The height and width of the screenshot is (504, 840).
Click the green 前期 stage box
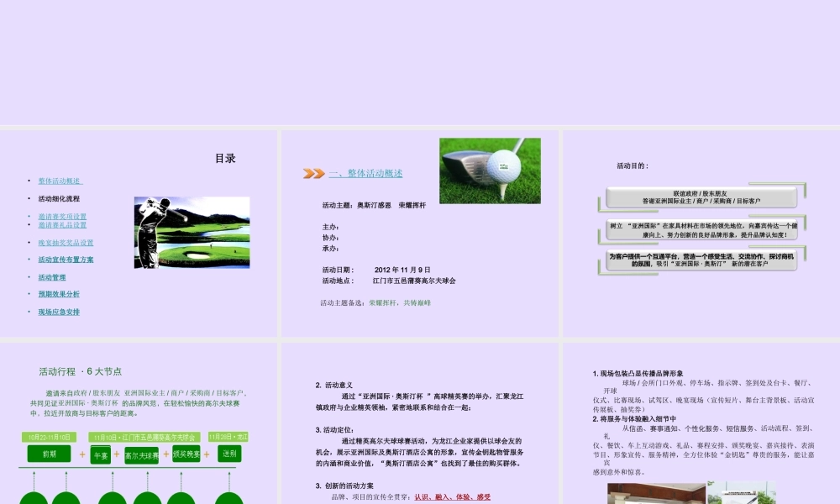click(50, 454)
